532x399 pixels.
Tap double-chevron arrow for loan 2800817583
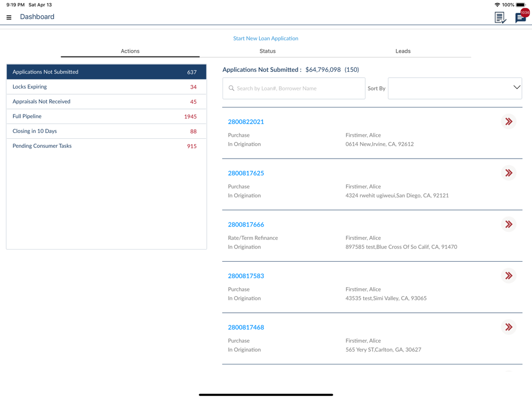click(509, 276)
